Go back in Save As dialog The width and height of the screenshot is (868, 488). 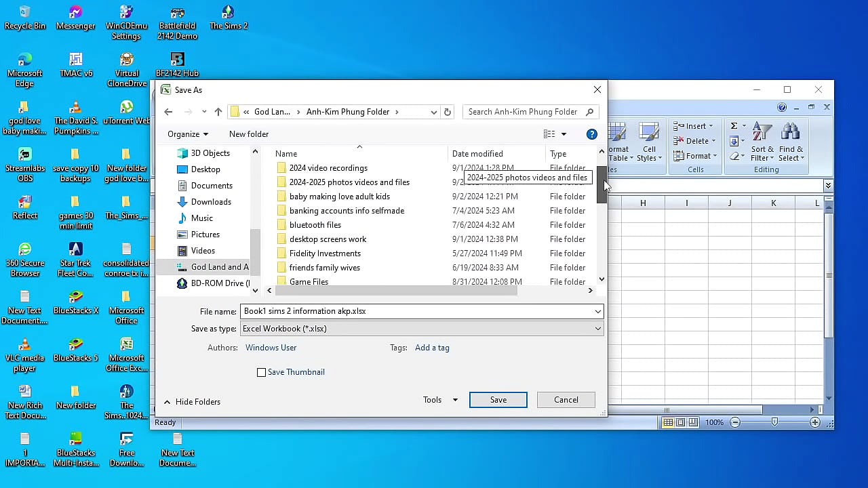[168, 112]
